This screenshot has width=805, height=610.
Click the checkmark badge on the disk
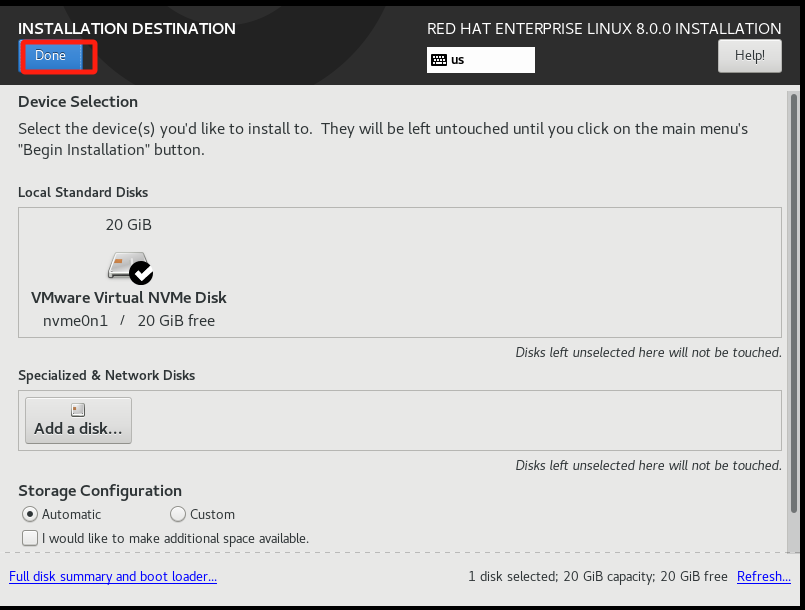142,272
